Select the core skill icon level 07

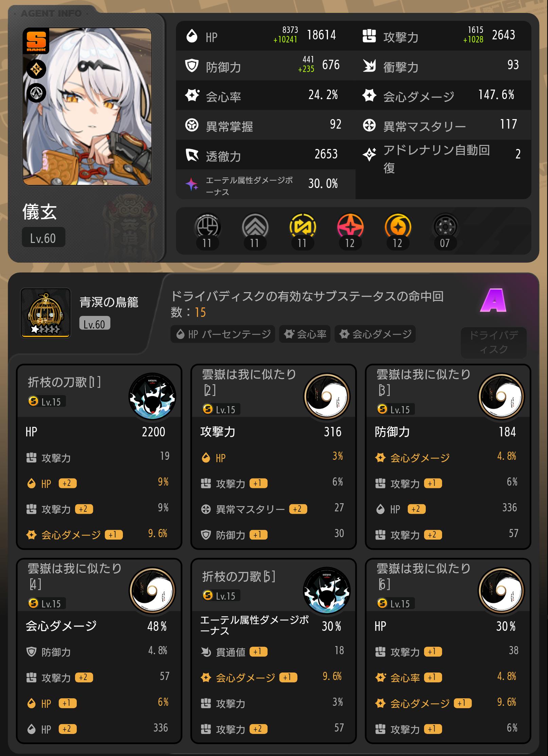[x=445, y=227]
